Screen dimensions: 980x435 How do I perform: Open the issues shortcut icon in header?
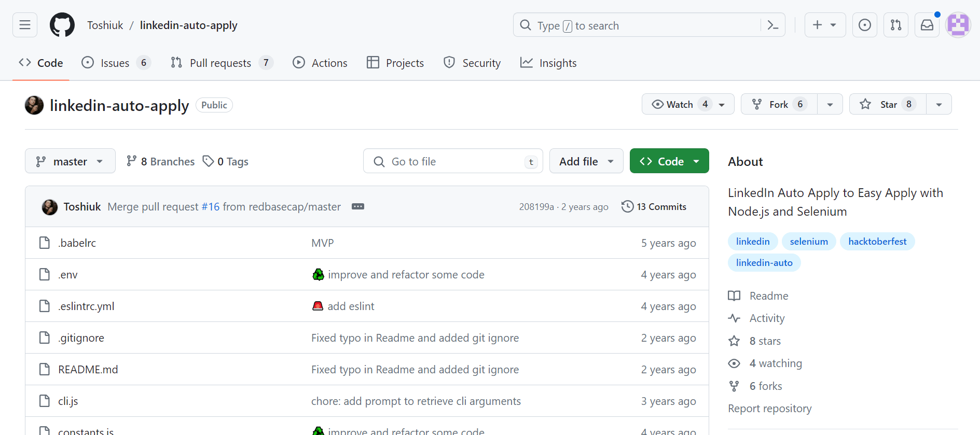click(x=865, y=25)
